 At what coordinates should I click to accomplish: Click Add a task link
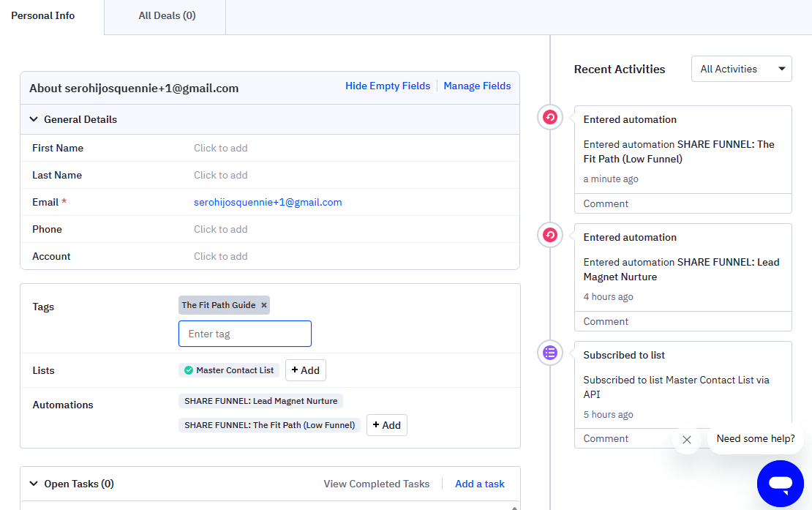(479, 484)
